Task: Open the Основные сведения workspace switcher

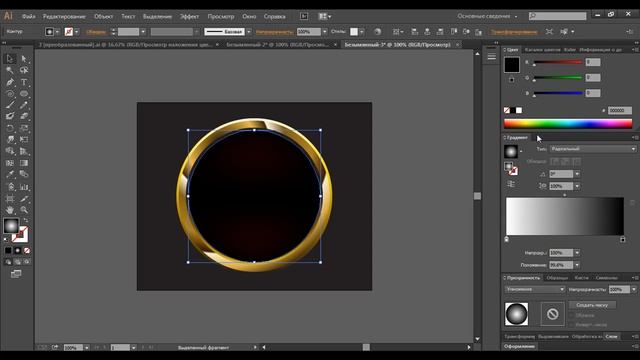Action: [487, 16]
